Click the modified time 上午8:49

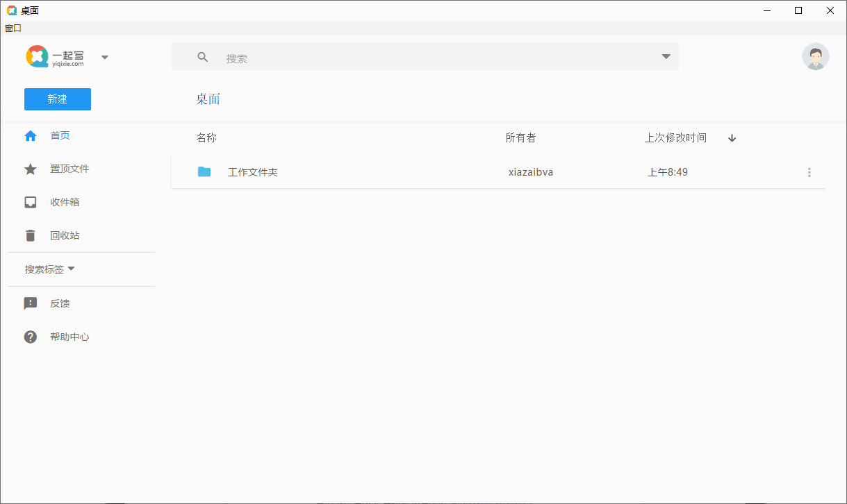click(x=668, y=172)
